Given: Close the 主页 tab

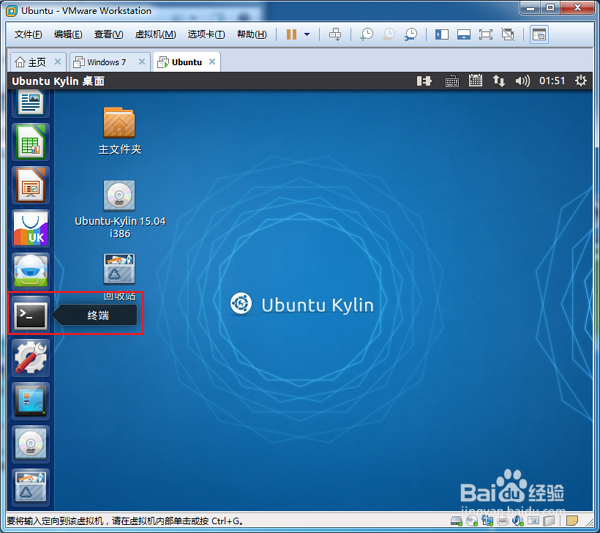Looking at the screenshot, I should click(58, 62).
